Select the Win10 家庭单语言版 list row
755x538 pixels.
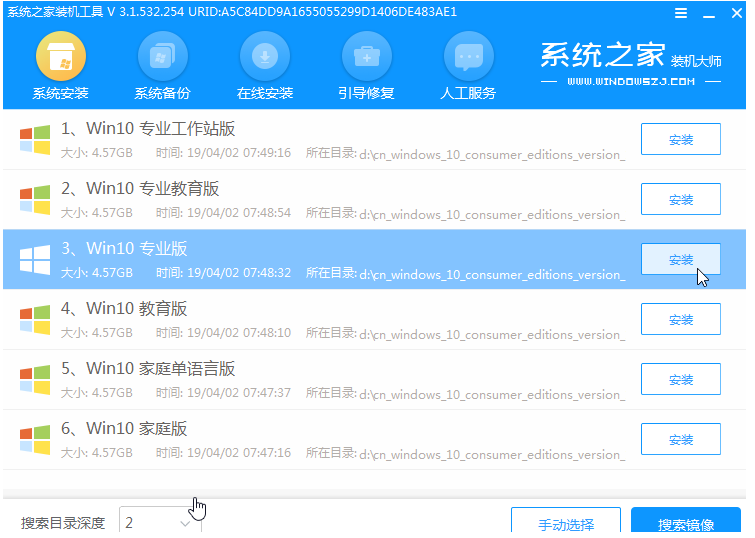[x=374, y=380]
